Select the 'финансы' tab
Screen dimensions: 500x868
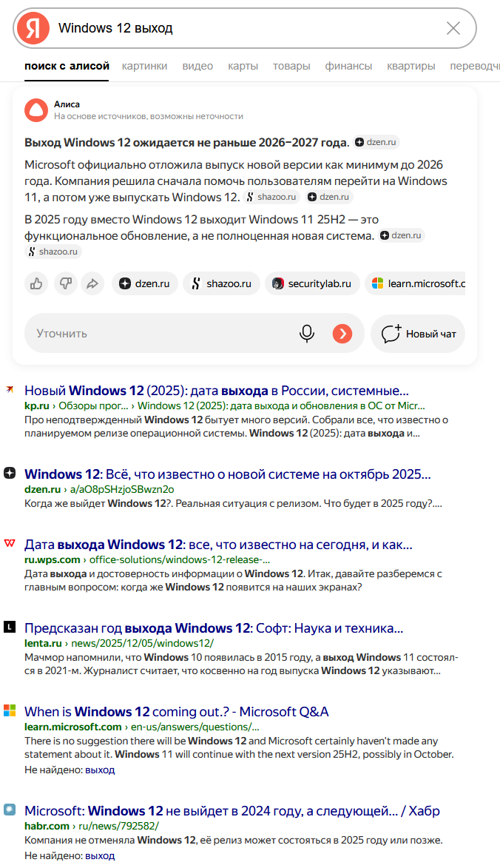tap(348, 66)
